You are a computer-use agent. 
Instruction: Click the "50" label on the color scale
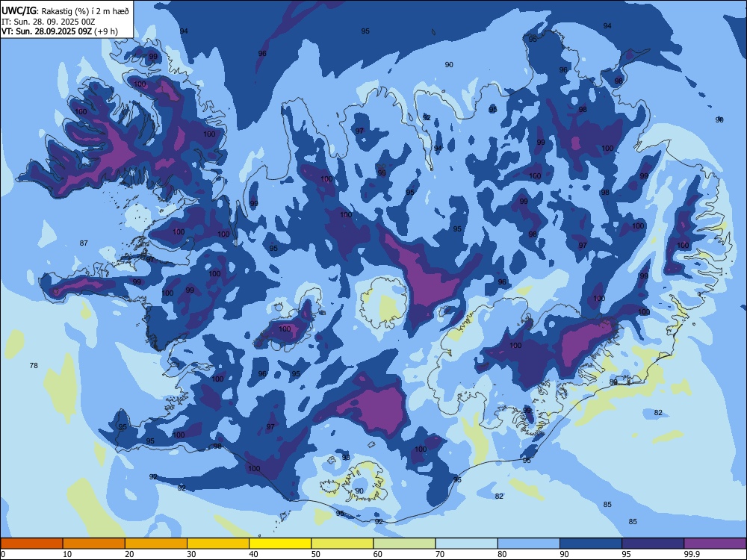tap(316, 554)
